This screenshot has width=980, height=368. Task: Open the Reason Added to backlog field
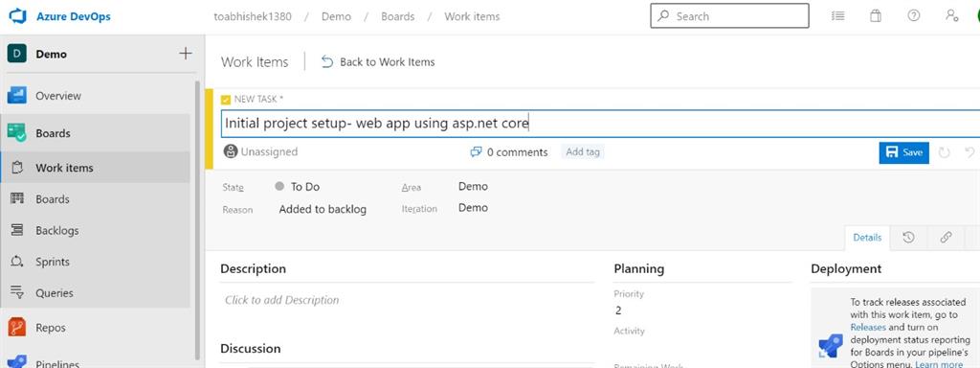[323, 209]
